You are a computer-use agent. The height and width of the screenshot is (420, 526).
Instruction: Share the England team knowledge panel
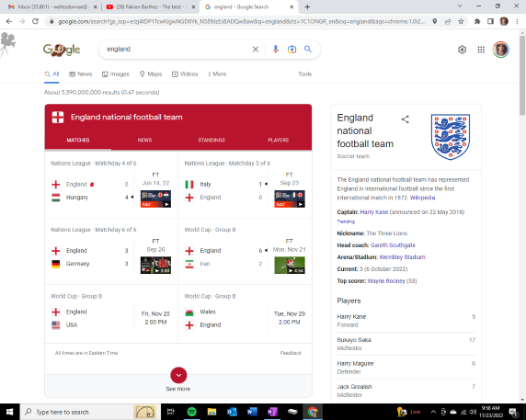coord(406,119)
